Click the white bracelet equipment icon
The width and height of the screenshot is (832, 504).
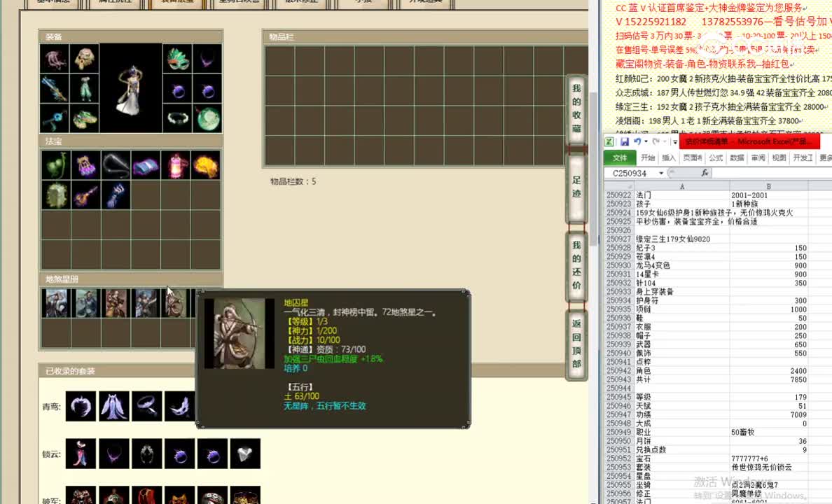[x=178, y=118]
